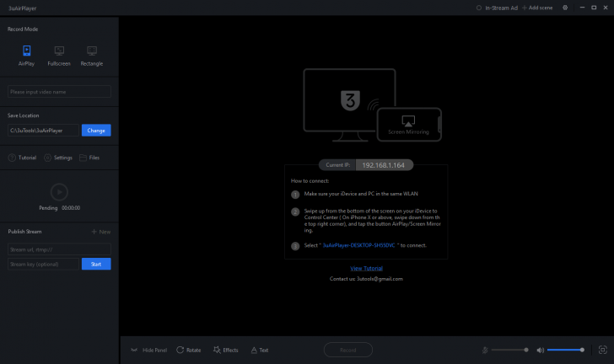
Task: Close the 3uAirPlayer window
Action: [606, 8]
